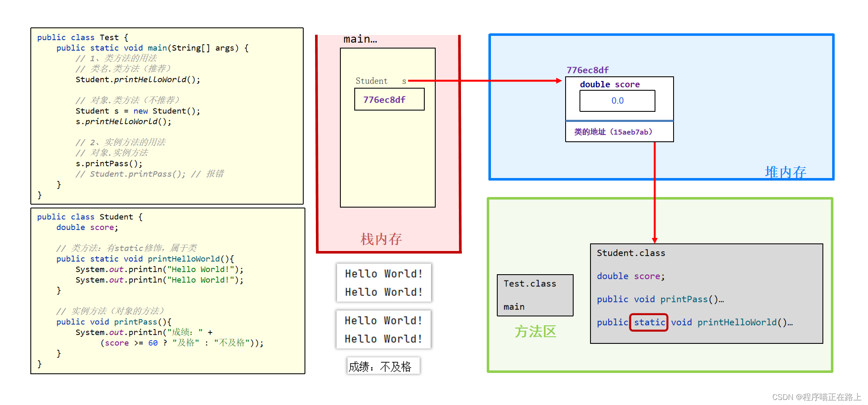Click the '// 1、类方法的用法' comment

click(116, 58)
